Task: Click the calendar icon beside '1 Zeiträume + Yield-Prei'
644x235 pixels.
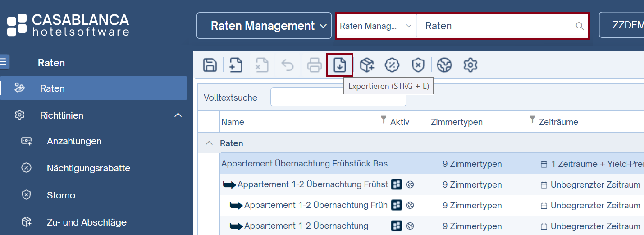Action: tap(544, 164)
